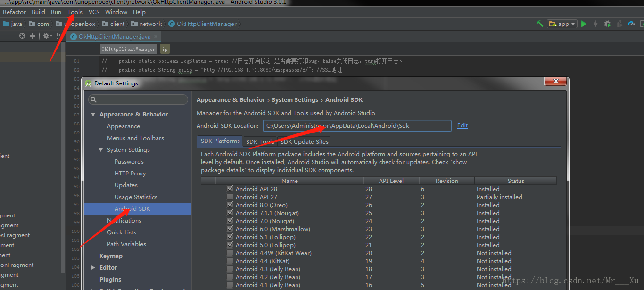Open the Window menu
Viewport: 644px width, 290px height.
116,12
